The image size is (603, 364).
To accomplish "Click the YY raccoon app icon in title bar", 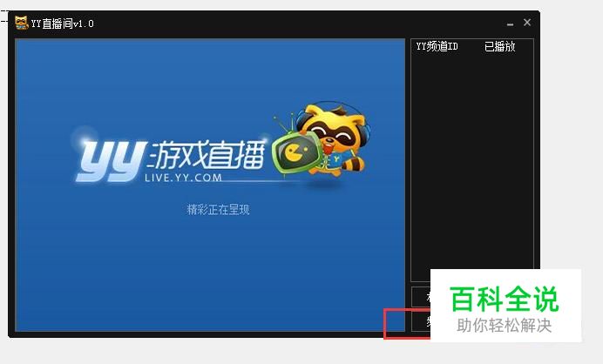I will click(x=21, y=23).
